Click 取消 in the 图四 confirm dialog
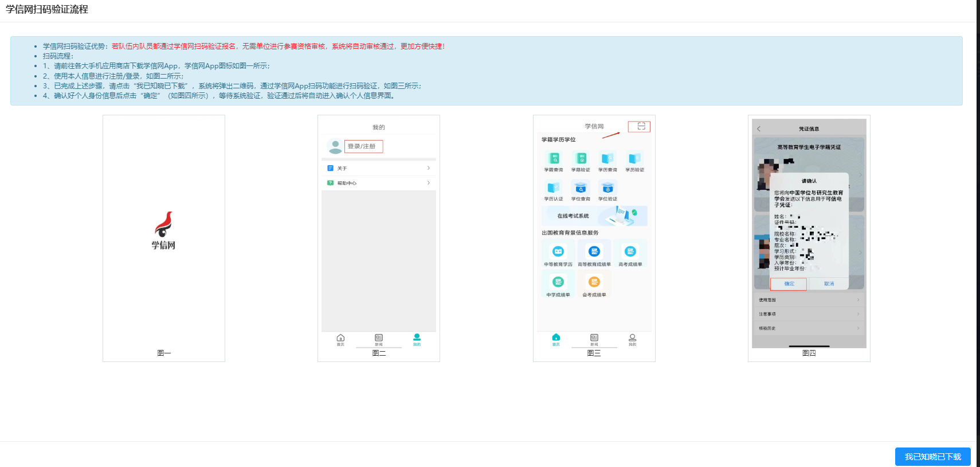980x467 pixels. [x=829, y=284]
